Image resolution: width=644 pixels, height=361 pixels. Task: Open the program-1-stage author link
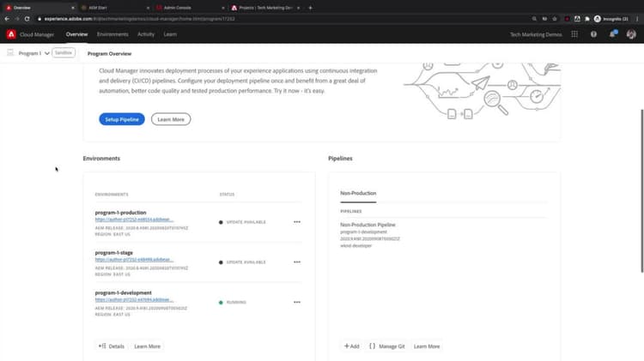(134, 260)
